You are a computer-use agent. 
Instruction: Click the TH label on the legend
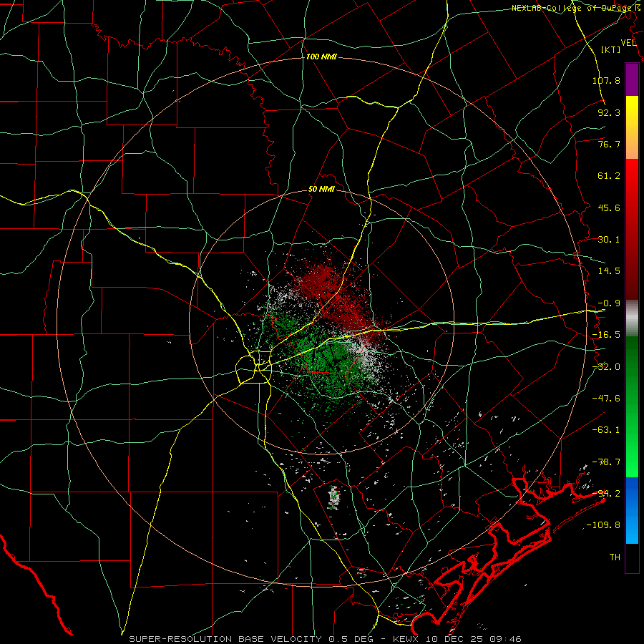[615, 557]
